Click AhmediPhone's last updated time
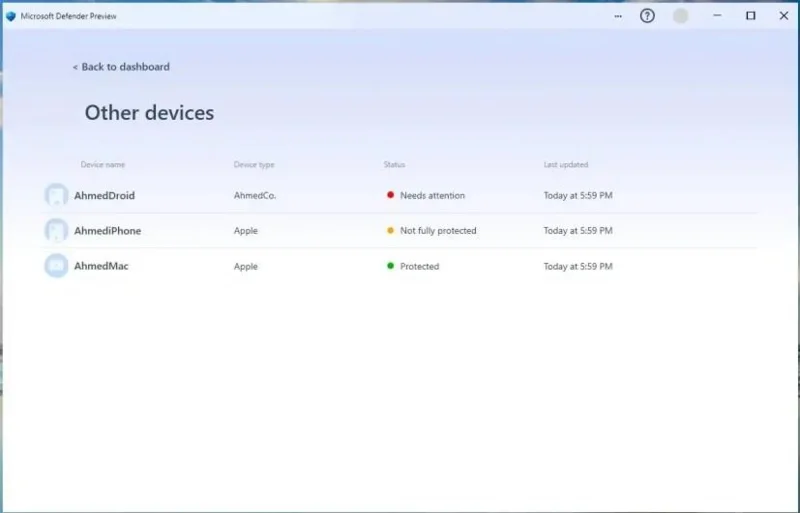 click(578, 231)
